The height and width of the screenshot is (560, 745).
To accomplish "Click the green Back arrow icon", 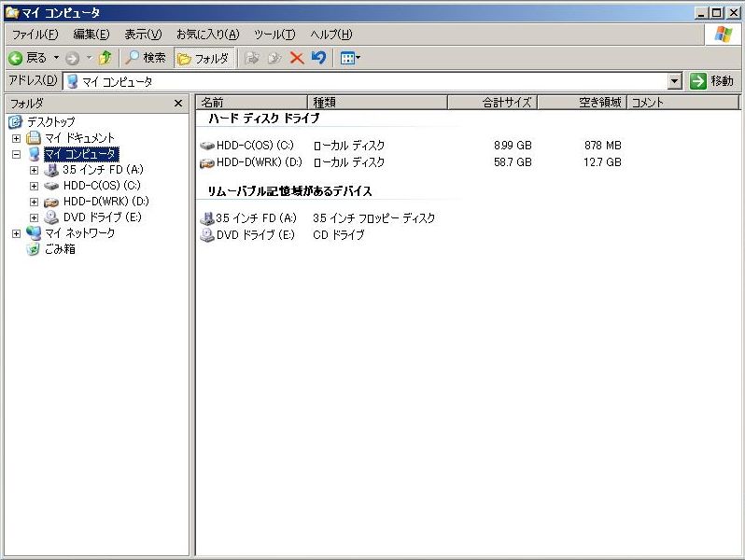I will click(x=15, y=59).
